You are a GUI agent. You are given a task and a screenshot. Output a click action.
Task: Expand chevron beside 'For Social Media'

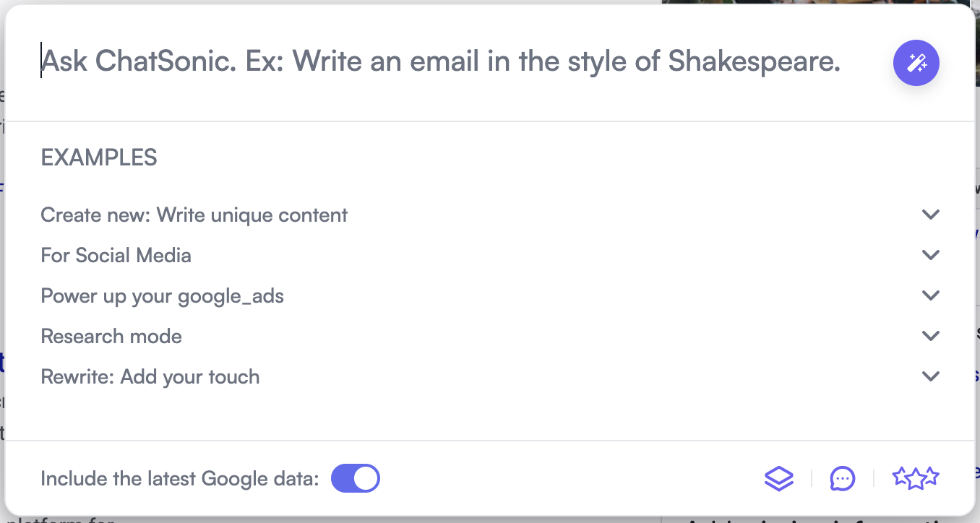[931, 255]
